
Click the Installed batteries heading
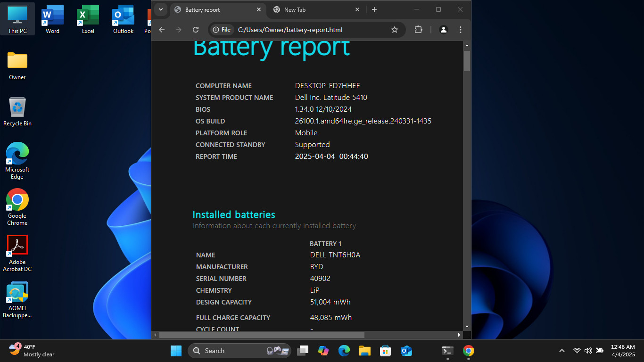[x=234, y=214]
